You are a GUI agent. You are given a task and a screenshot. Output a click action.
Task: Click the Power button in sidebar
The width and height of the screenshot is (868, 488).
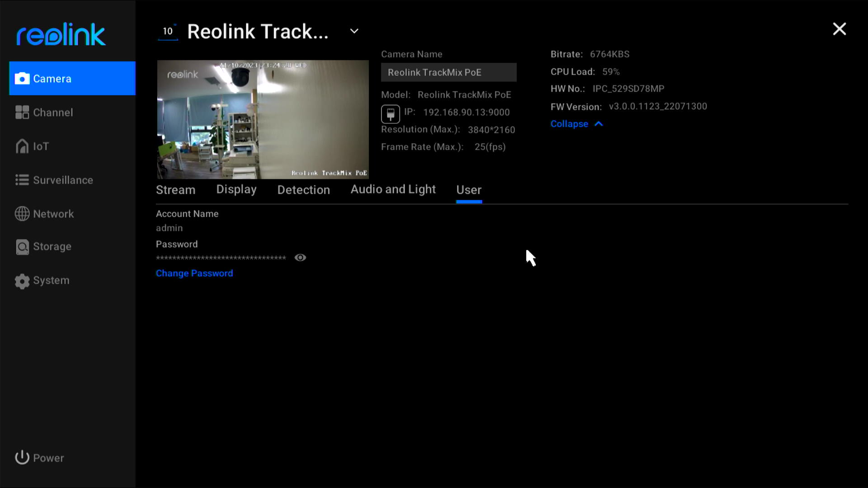40,458
